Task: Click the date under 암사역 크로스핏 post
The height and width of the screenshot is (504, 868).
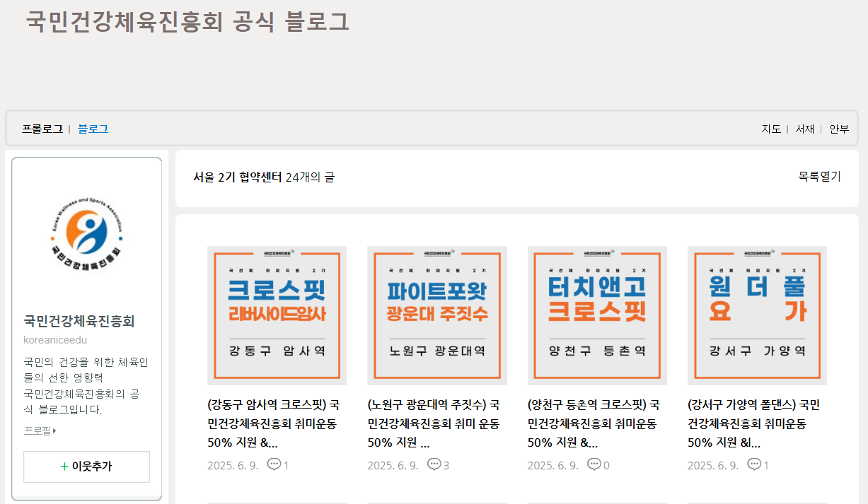Action: [233, 465]
